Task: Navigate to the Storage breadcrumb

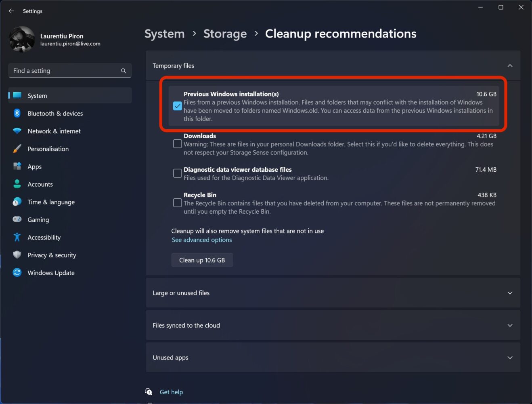Action: 225,34
